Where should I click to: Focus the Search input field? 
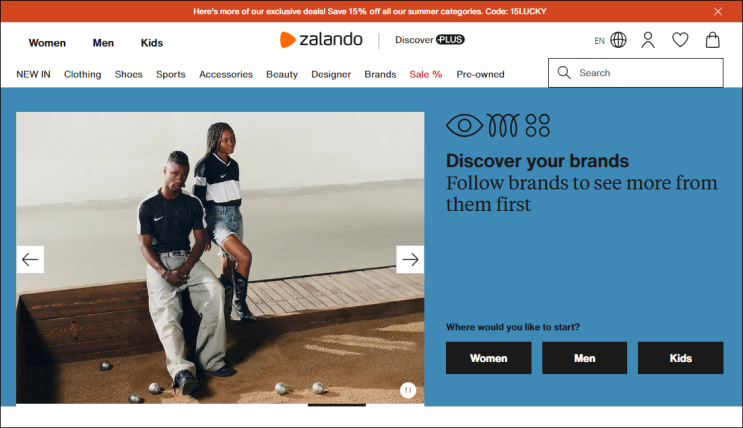(635, 73)
